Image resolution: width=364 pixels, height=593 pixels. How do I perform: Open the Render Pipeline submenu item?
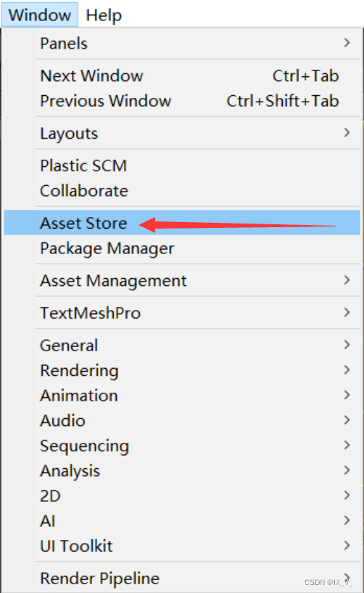tap(182, 578)
